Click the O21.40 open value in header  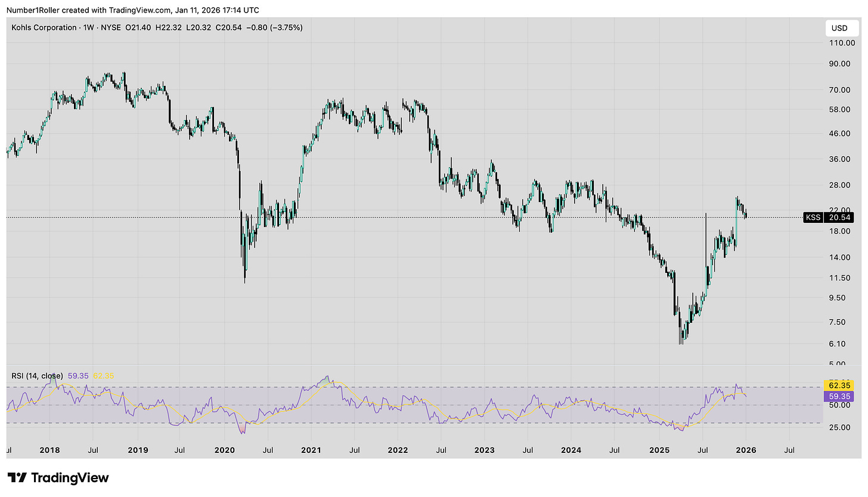point(138,27)
